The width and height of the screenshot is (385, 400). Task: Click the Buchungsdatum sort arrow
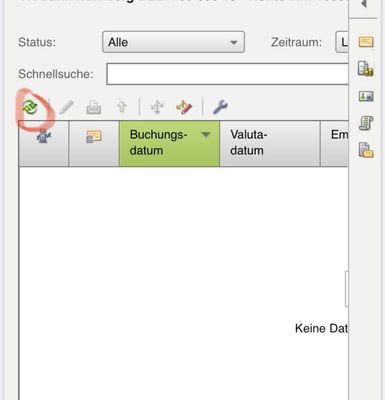(206, 135)
